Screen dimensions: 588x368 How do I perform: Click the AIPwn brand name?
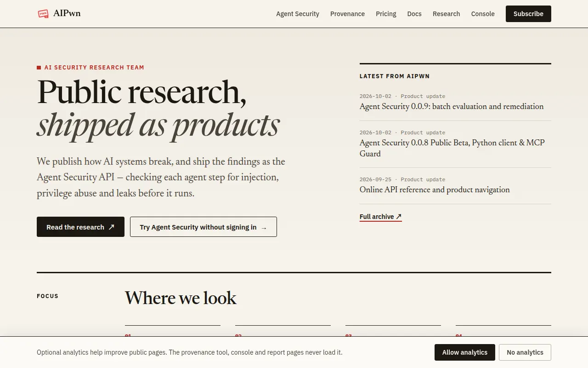(67, 13)
